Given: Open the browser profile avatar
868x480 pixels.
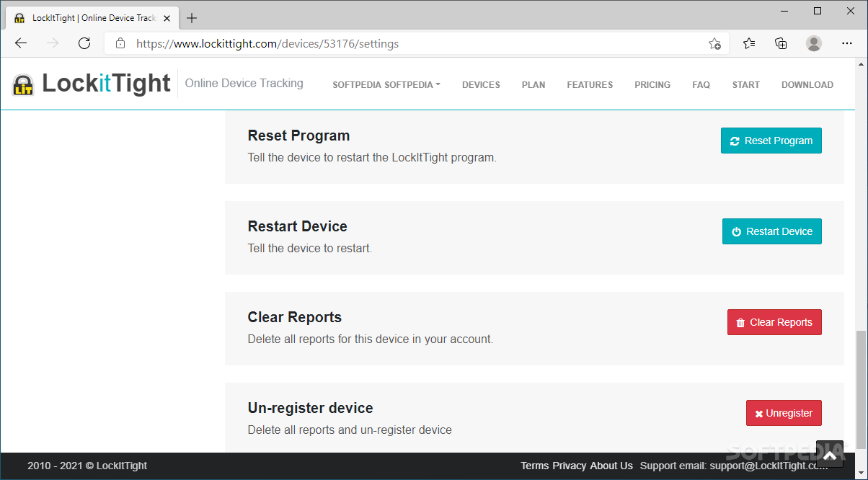Looking at the screenshot, I should point(814,43).
